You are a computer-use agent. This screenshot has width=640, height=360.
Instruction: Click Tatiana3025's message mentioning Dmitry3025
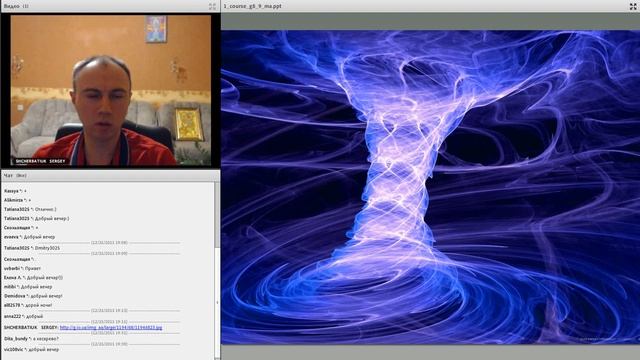click(x=32, y=248)
